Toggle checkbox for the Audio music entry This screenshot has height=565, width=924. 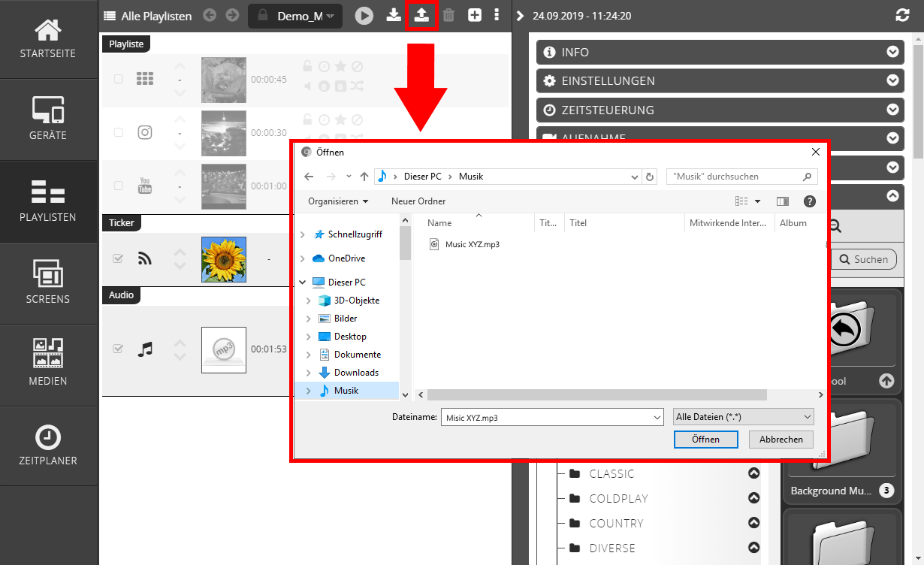click(118, 349)
